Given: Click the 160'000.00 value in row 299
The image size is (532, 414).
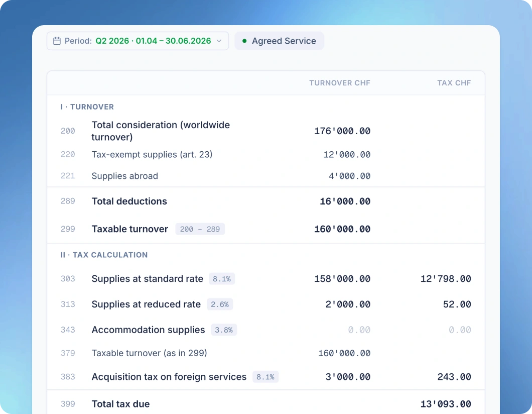Looking at the screenshot, I should click(342, 229).
